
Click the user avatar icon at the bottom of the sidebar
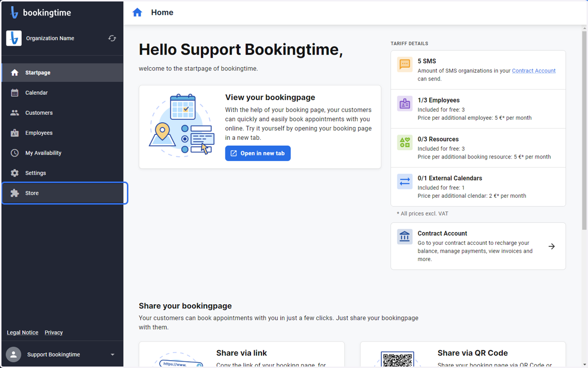[x=14, y=354]
